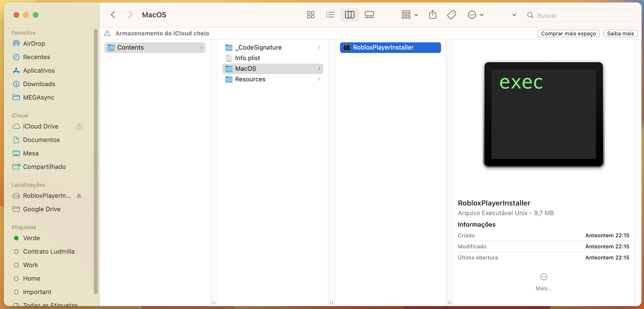Click the Saiba mais button

tap(620, 33)
